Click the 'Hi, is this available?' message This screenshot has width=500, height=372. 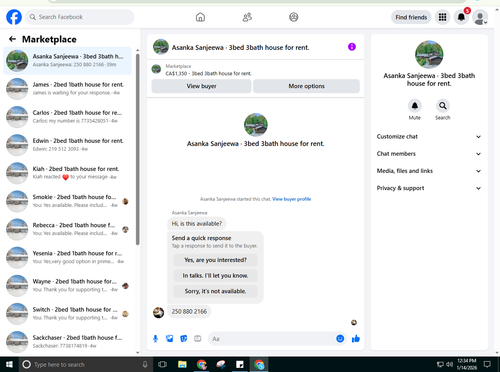tap(197, 223)
